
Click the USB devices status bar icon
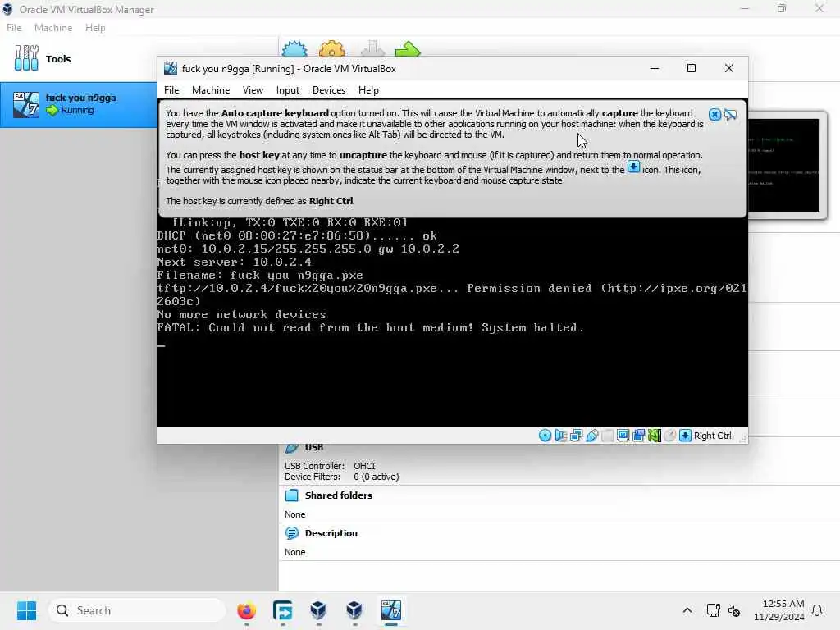coord(591,436)
